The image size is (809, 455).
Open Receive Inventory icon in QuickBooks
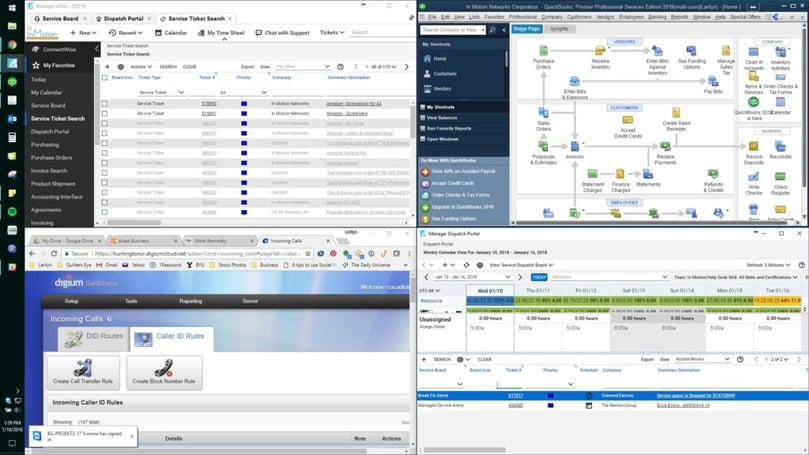click(600, 51)
